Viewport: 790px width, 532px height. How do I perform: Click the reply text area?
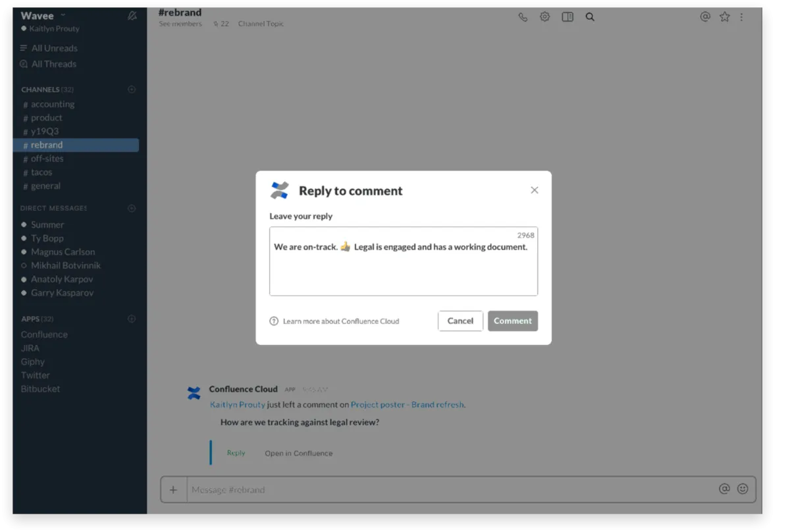(x=403, y=270)
